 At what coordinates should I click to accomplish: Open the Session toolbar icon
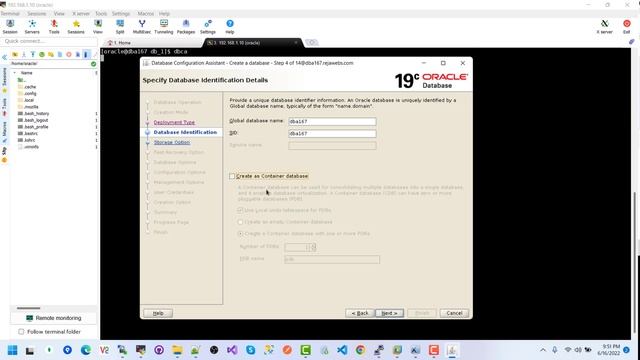click(x=10, y=27)
